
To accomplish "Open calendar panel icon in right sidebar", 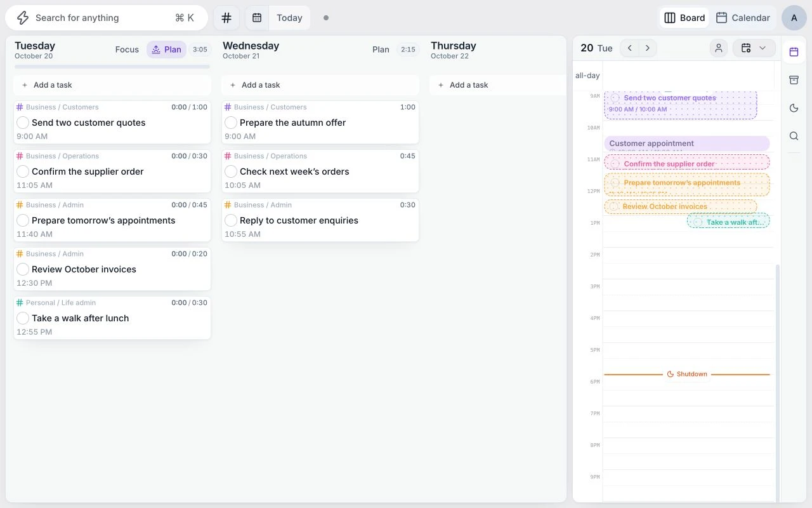I will [794, 52].
